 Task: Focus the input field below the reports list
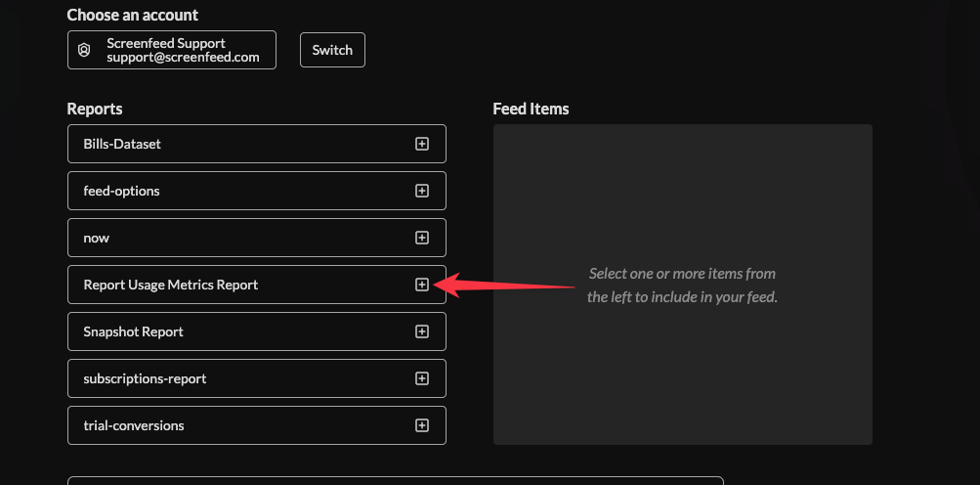395,480
